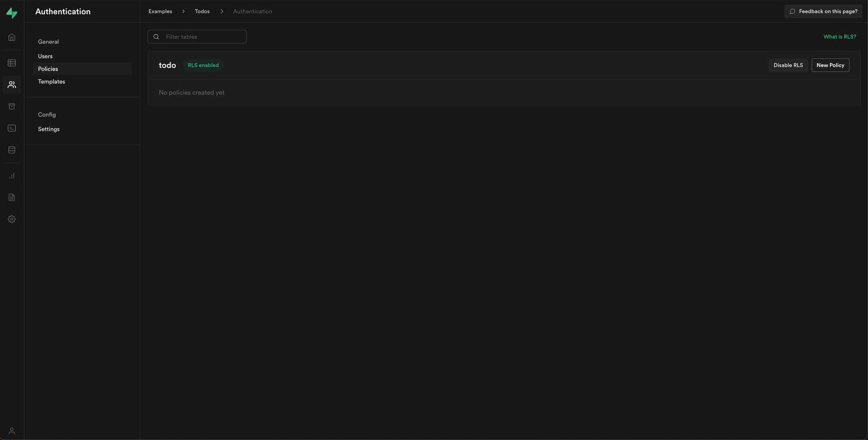
Task: View Reports via the bar chart icon
Action: point(11,175)
